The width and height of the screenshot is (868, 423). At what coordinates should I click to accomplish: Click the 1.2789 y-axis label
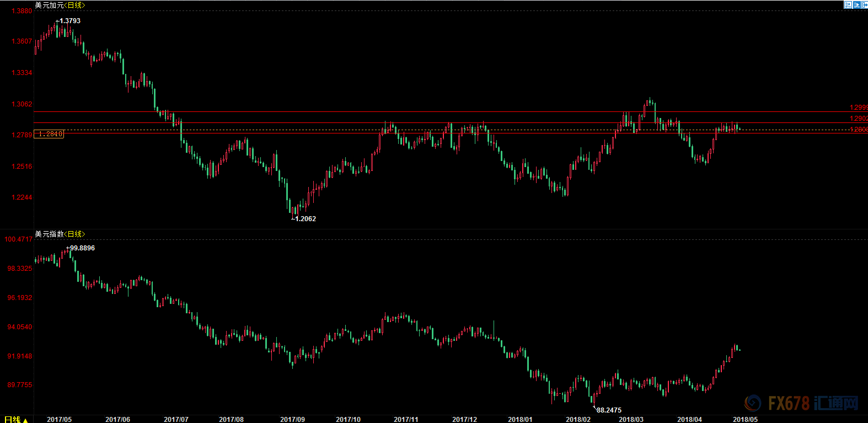tap(22, 135)
